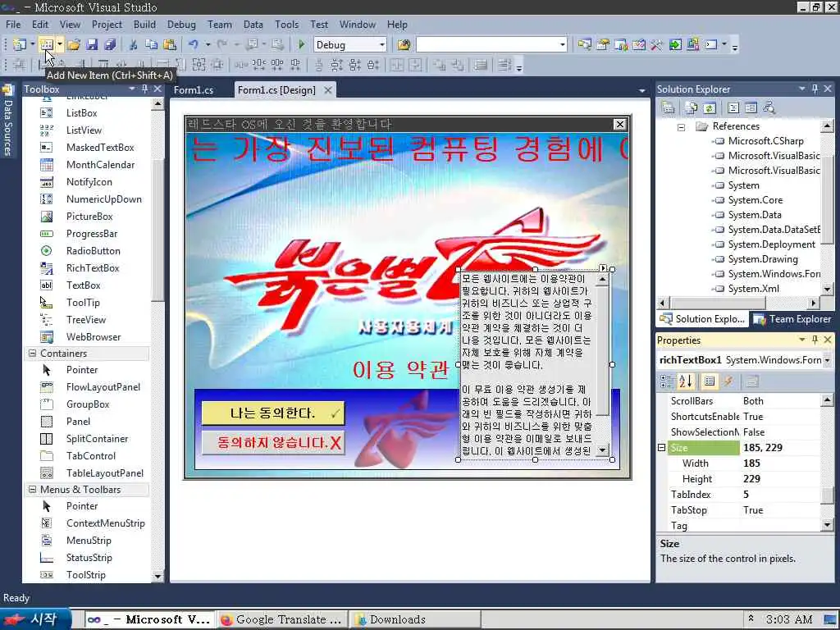Click Solution Explorer horizontal scrollbar right arrow
This screenshot has height=630, width=840.
coord(814,304)
